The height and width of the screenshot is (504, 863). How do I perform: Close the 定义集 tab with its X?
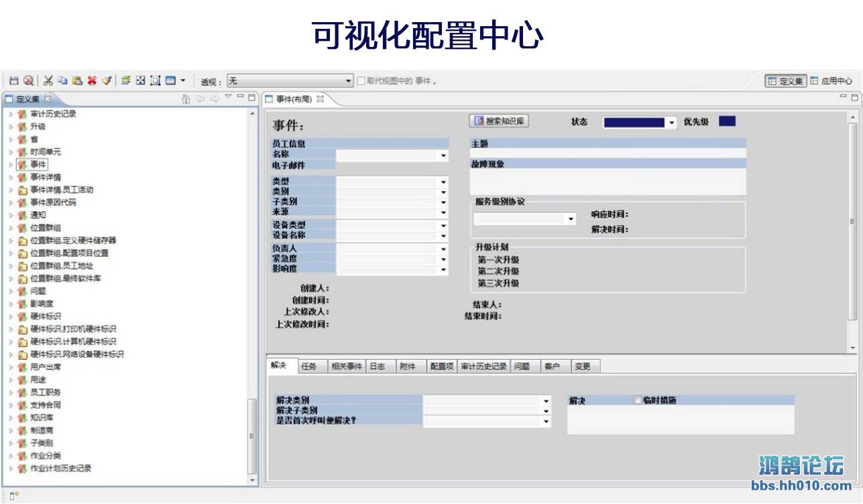coord(48,99)
